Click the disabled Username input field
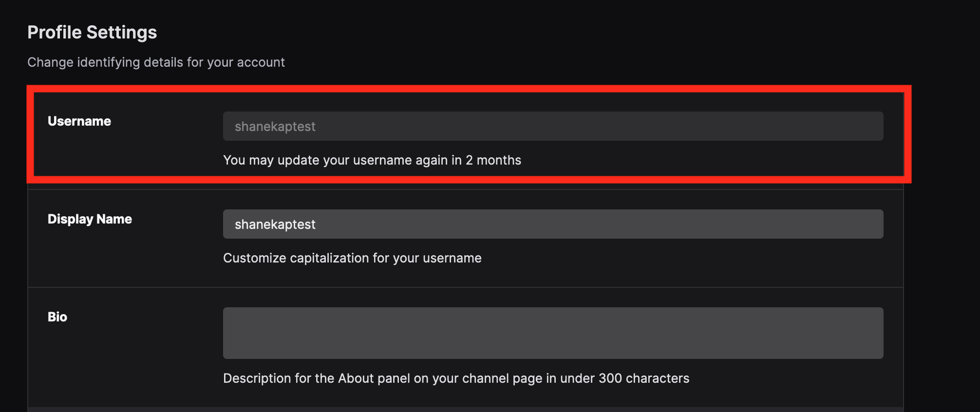980x412 pixels. 552,126
